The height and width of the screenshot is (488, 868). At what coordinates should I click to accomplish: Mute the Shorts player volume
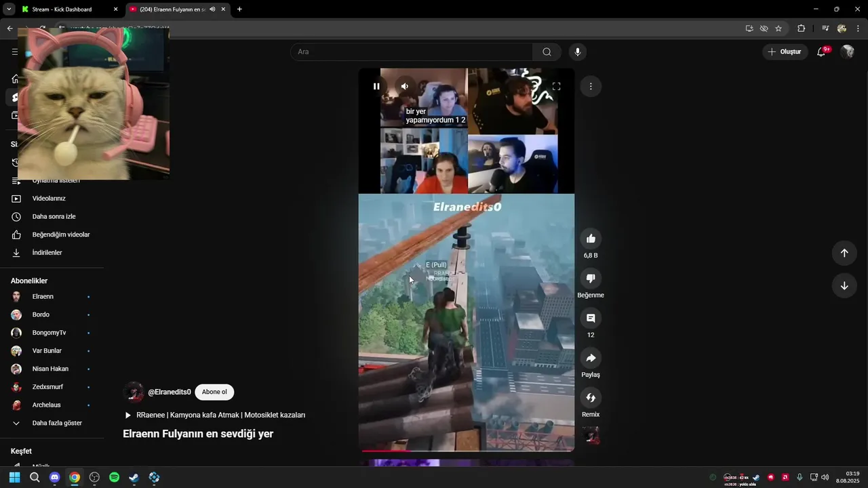pyautogui.click(x=405, y=86)
